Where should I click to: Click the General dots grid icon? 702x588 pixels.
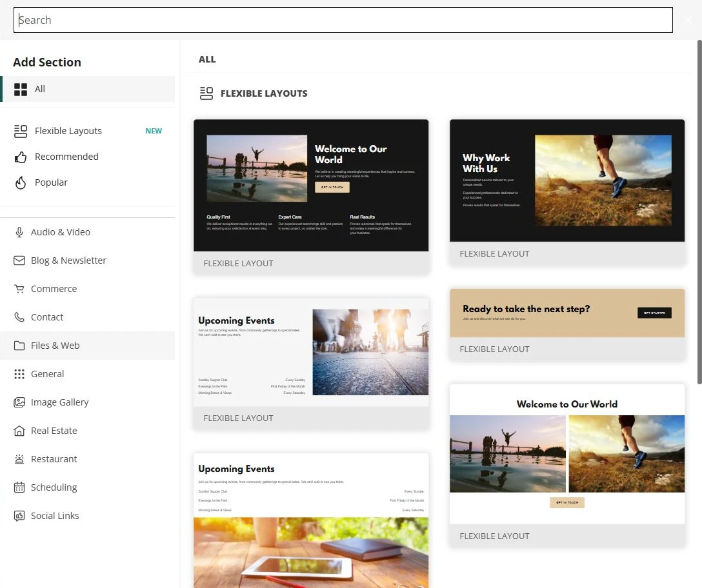click(x=19, y=374)
